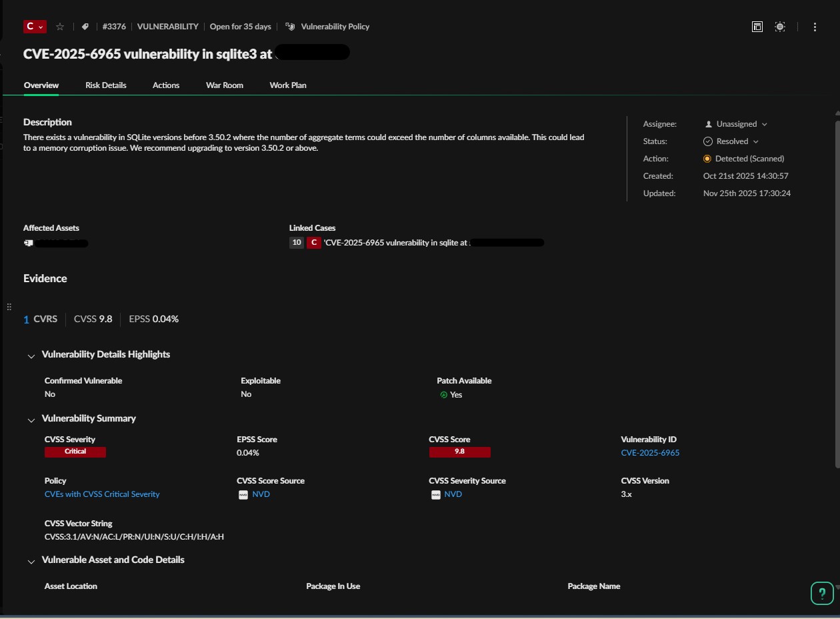The image size is (840, 619).
Task: Open the red C severity dropdown
Action: point(35,27)
